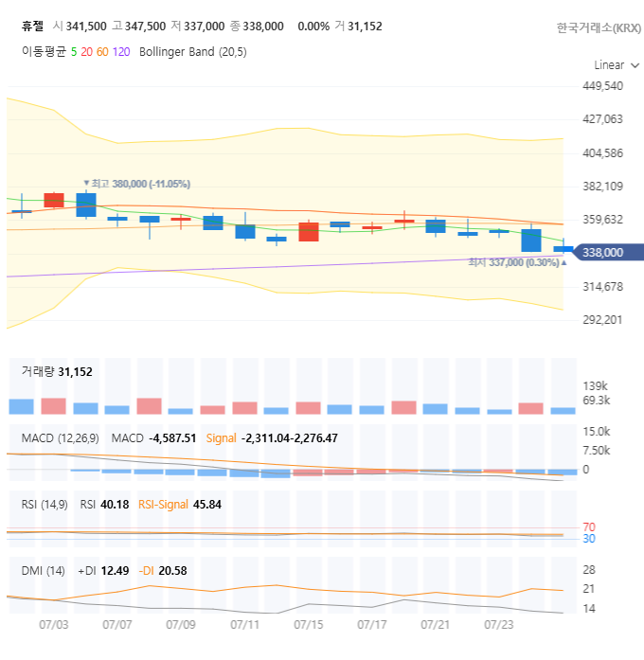The width and height of the screenshot is (644, 660).
Task: Click the 07/09 date on the axis
Action: coord(181,625)
